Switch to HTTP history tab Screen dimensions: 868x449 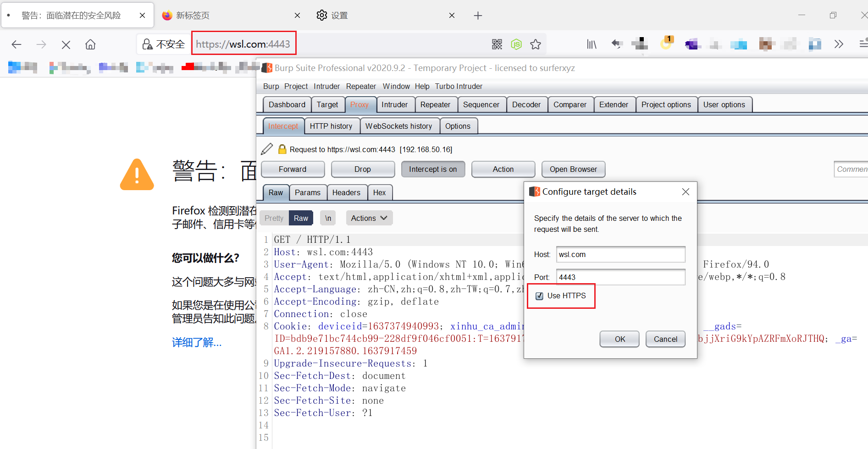331,126
